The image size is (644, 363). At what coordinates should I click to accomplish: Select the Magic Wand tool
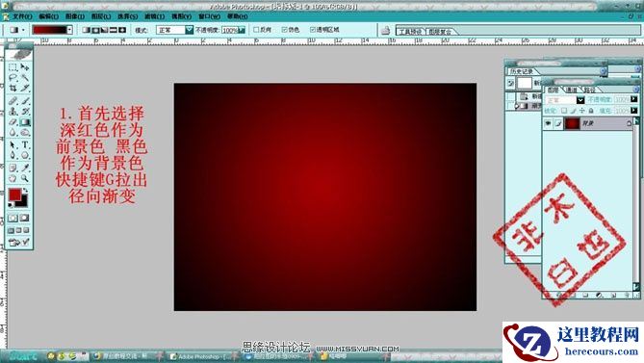click(25, 77)
